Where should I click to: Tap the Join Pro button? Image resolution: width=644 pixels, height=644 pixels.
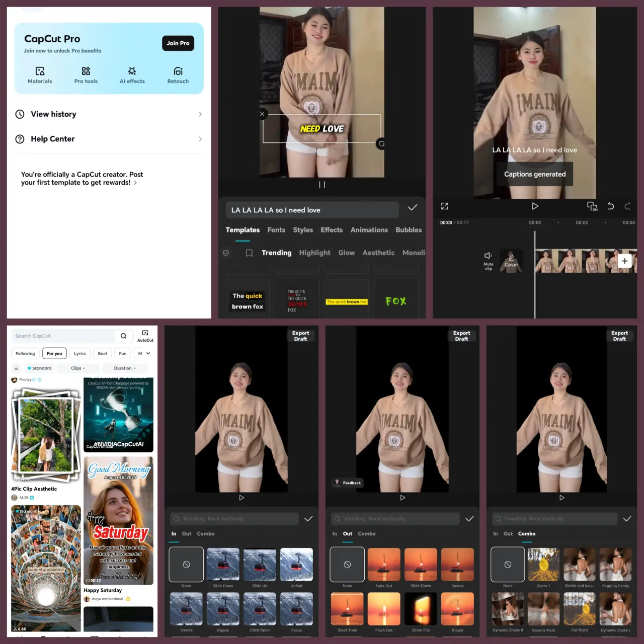pyautogui.click(x=178, y=43)
